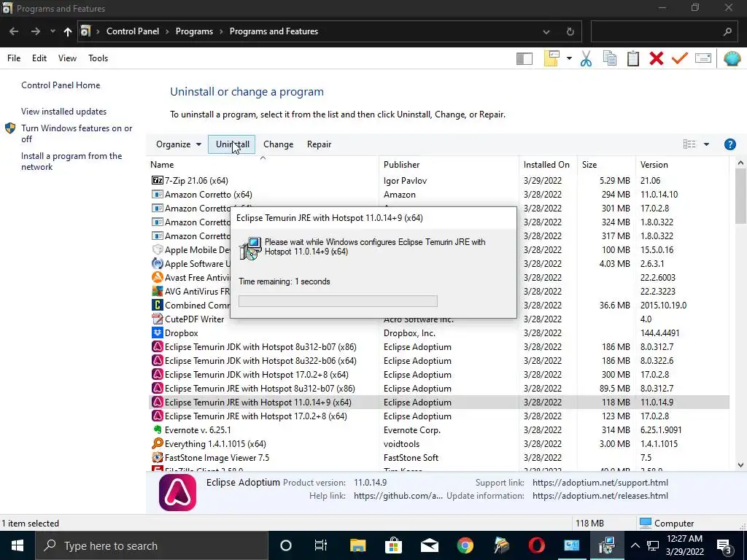Go up one level with Up arrow
The width and height of the screenshot is (747, 560).
click(68, 31)
